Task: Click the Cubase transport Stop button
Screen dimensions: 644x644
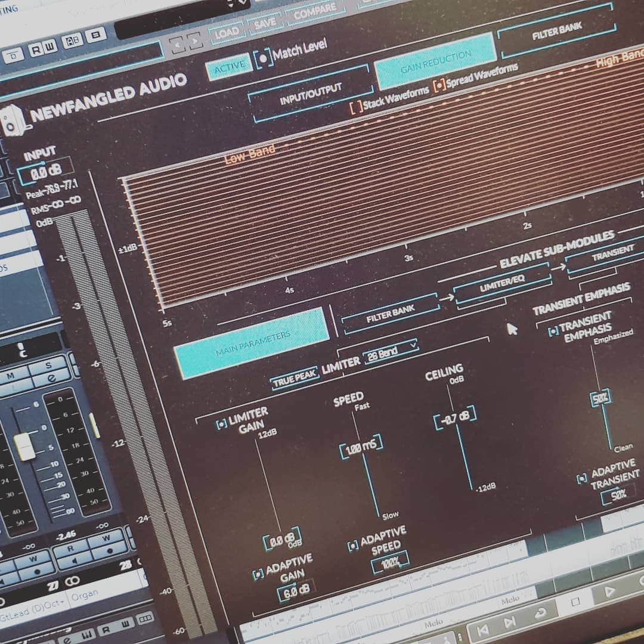Action: (575, 602)
